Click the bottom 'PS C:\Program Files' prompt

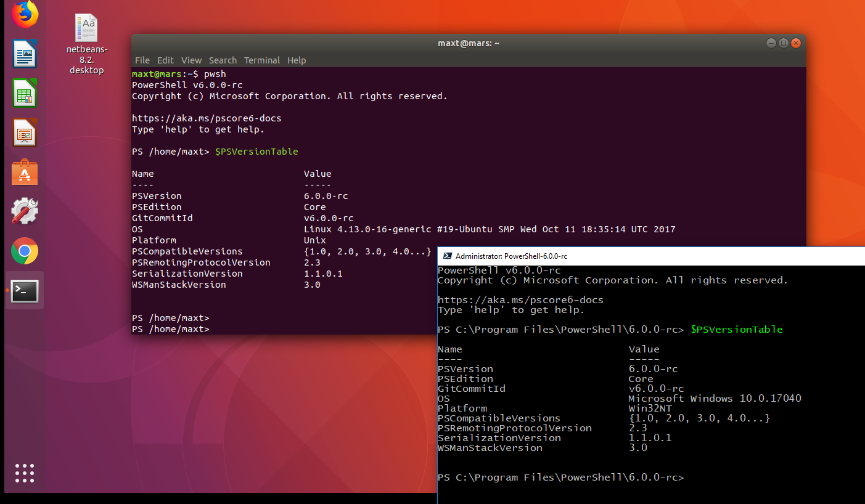pos(561,478)
